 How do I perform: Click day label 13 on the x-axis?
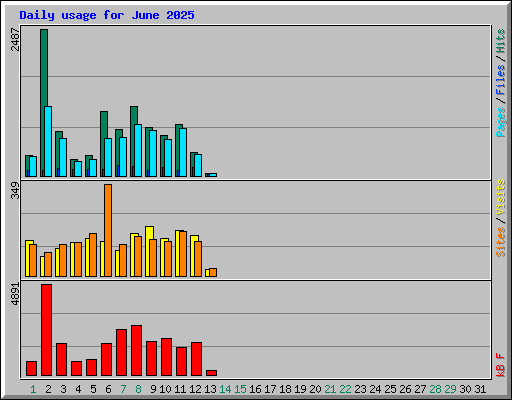click(x=210, y=389)
